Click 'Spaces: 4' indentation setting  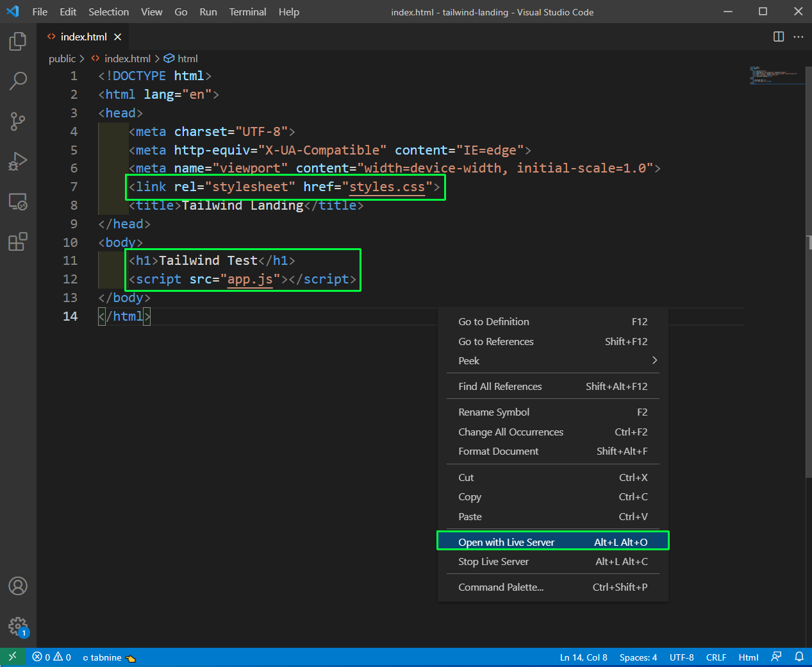[638, 657]
